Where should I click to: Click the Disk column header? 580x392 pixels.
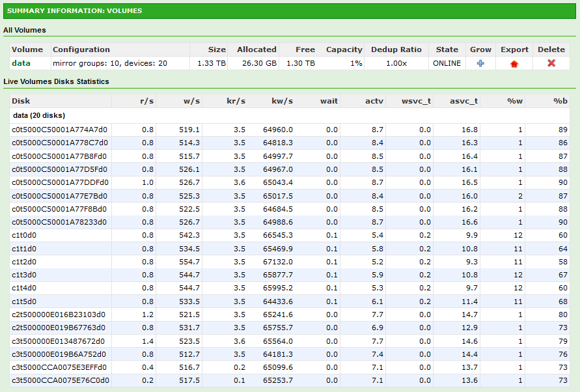coord(21,101)
